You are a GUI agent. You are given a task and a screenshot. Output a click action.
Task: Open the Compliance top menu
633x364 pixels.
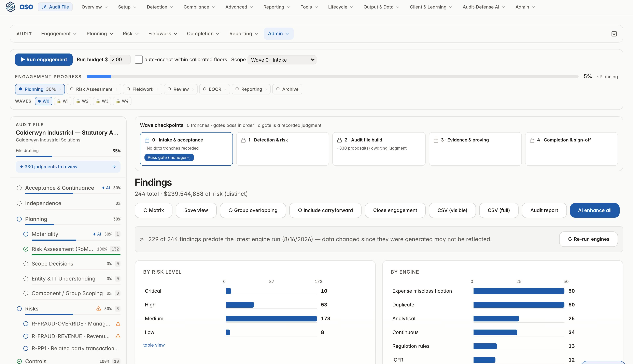pos(199,7)
